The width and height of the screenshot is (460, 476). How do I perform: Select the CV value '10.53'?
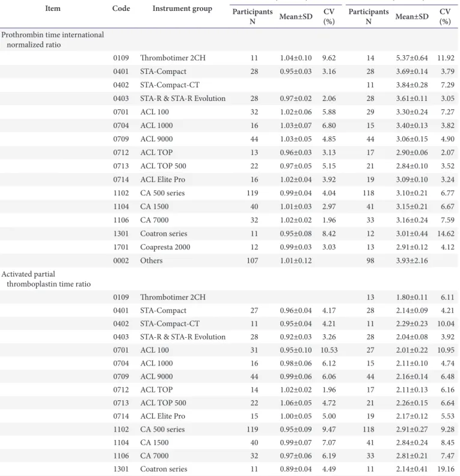click(329, 350)
